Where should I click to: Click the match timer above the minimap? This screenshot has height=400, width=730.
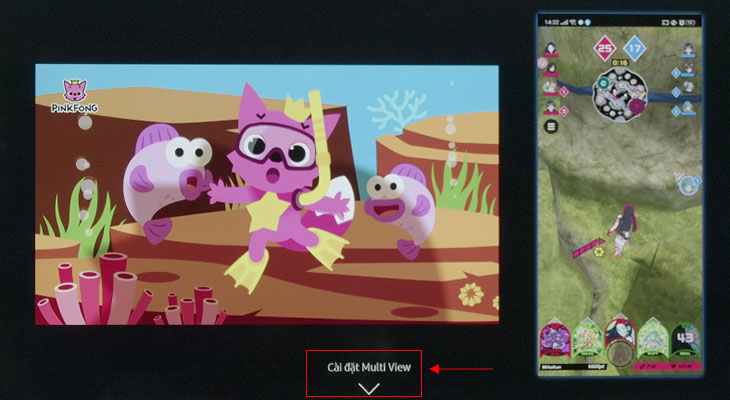click(620, 62)
